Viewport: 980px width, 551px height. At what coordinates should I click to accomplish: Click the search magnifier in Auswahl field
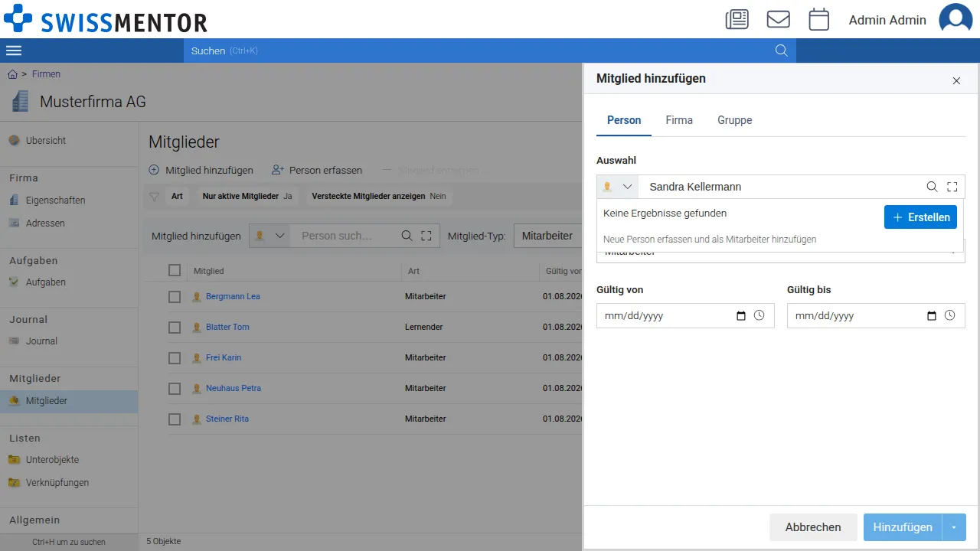(932, 187)
